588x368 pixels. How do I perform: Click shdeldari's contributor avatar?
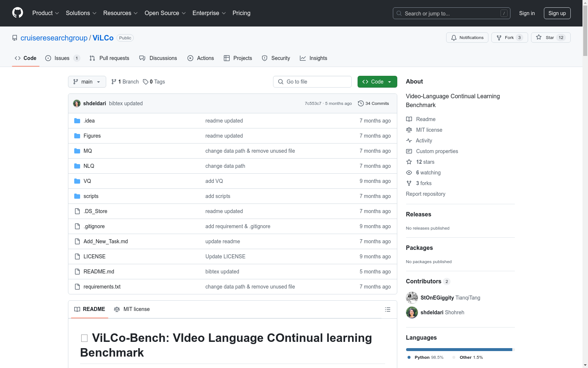click(412, 312)
